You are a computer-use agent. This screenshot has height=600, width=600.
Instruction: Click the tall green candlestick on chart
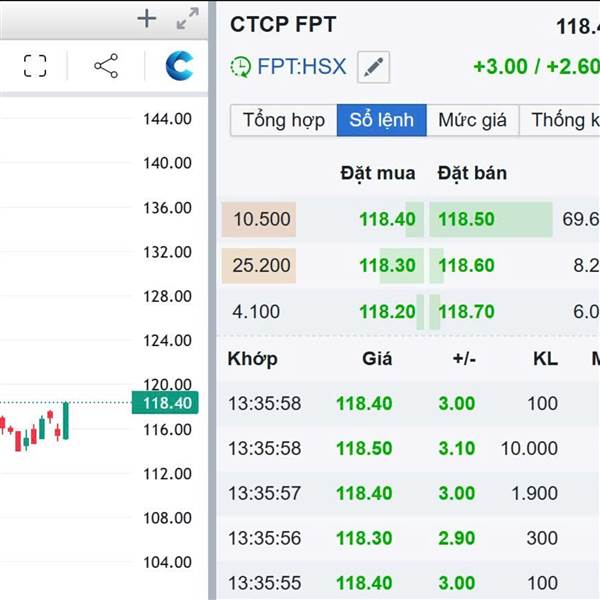pos(66,421)
